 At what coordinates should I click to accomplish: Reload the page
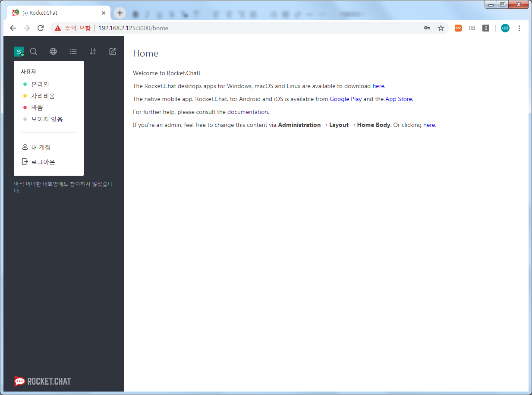point(41,28)
